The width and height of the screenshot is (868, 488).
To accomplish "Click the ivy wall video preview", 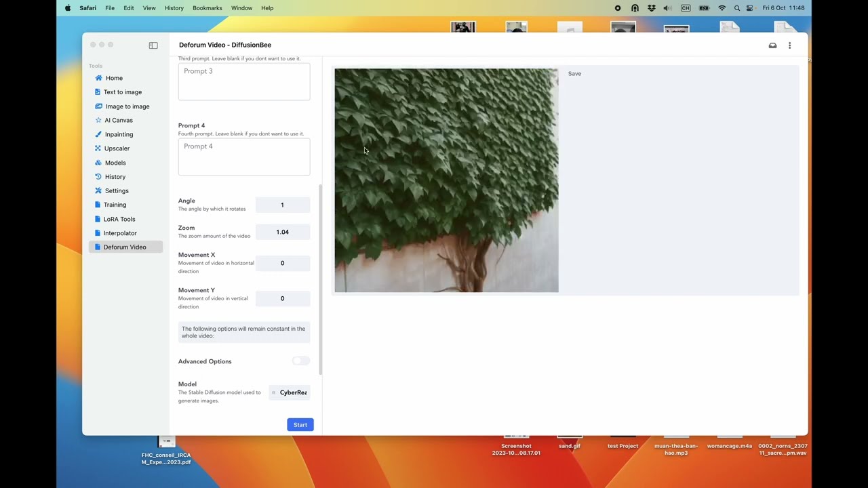I will (446, 180).
